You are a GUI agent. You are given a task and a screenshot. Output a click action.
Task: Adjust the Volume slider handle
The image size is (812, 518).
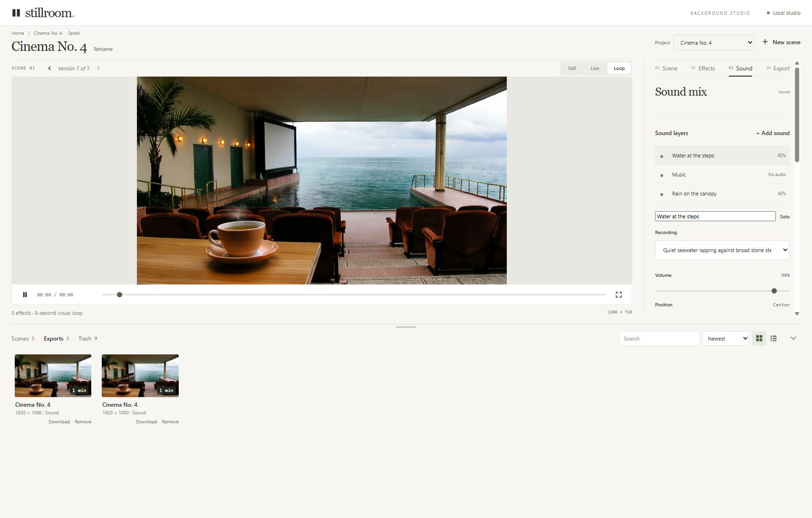(x=774, y=291)
